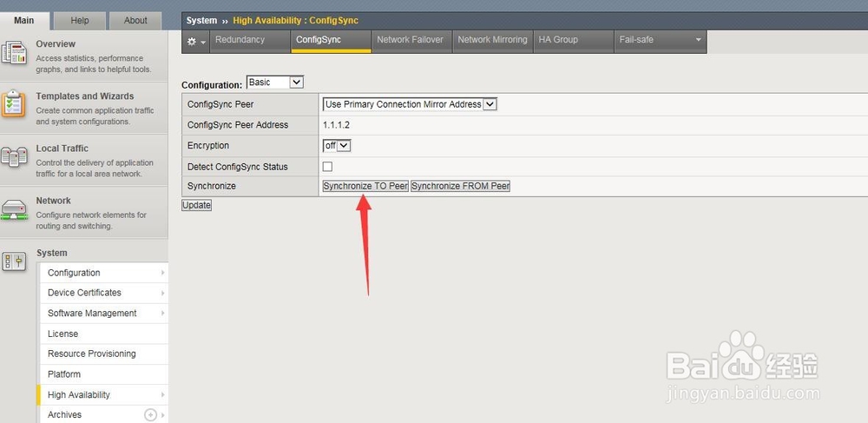
Task: Open the Encryption off dropdown
Action: point(337,146)
